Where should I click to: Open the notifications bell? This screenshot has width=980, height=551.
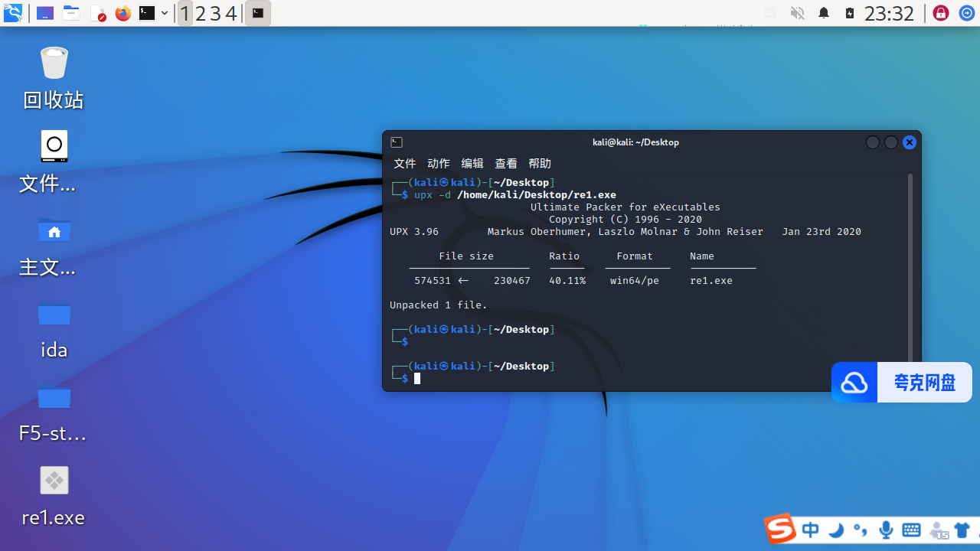pyautogui.click(x=824, y=13)
